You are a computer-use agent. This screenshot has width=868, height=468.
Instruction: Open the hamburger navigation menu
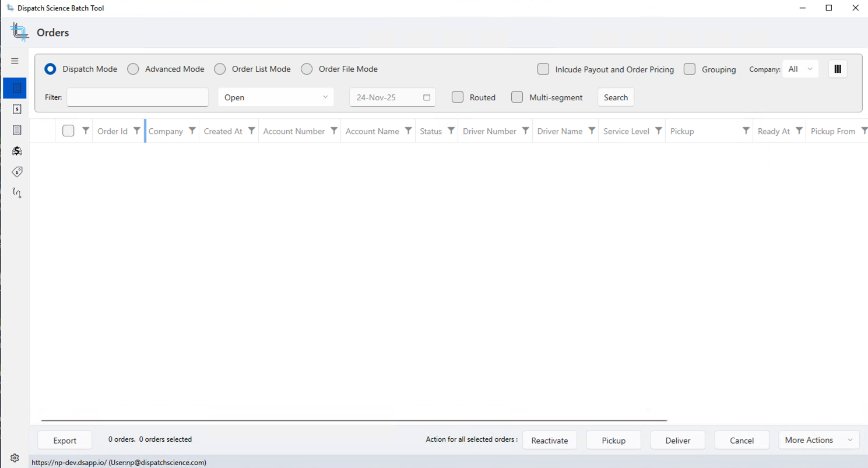tap(15, 61)
